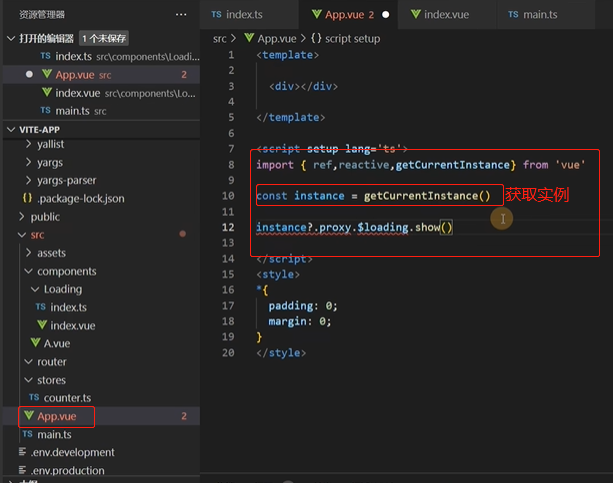Viewport: 613px width, 483px height.
Task: Click the TS icon of counter.ts file
Action: [x=34, y=397]
